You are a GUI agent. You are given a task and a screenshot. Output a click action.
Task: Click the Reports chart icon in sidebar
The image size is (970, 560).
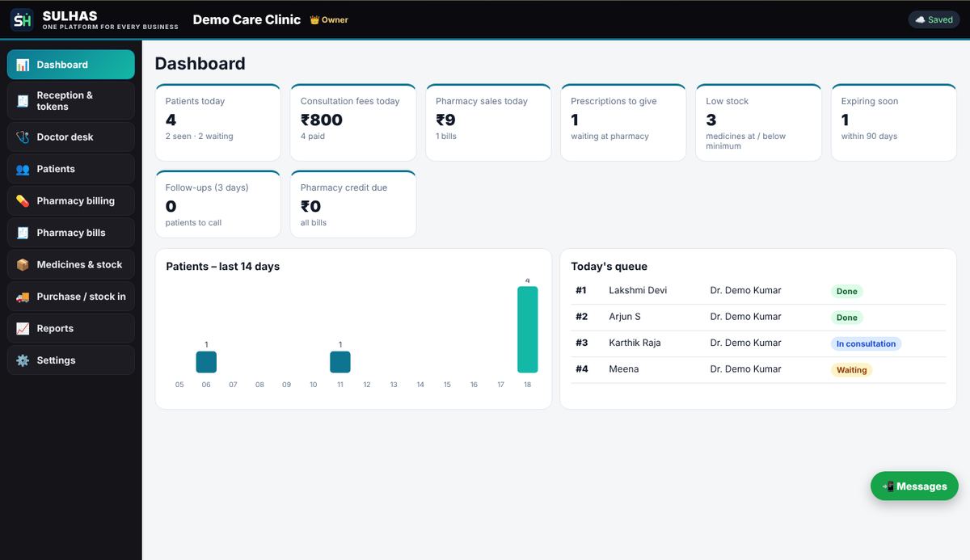pos(23,329)
